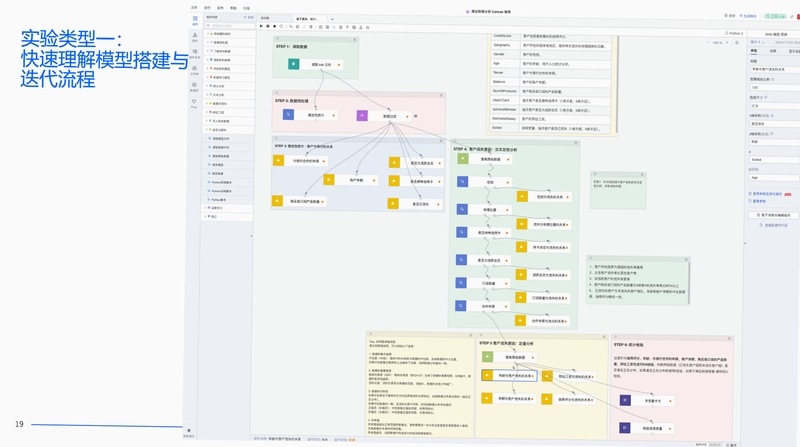Screen dimensions: 800x447
Task: Collapse the left component panel with arrow handle
Action: (x=251, y=236)
